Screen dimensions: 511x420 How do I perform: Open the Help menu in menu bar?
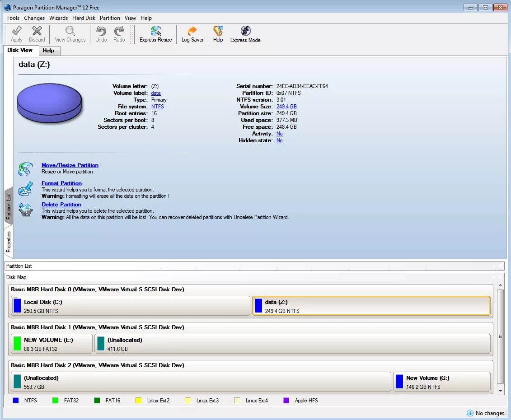click(x=146, y=18)
